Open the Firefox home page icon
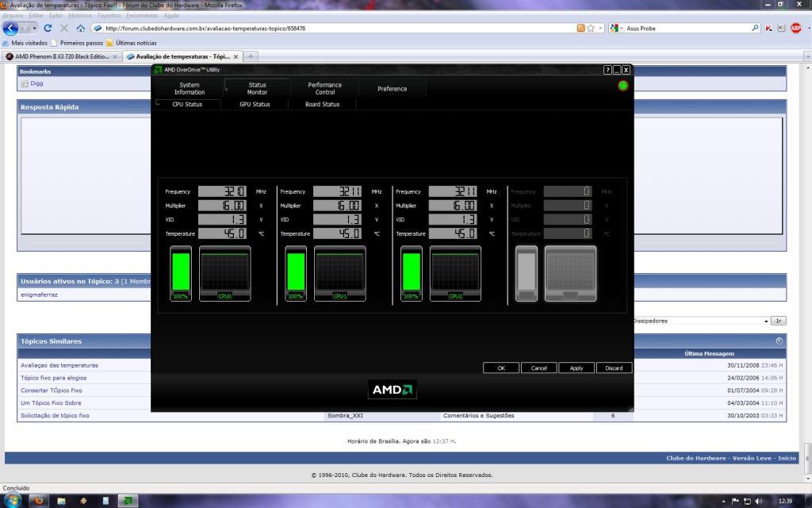The image size is (812, 508). [80, 28]
